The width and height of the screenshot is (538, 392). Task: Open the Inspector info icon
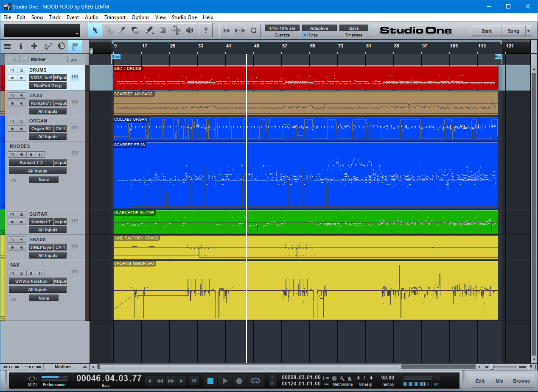[21, 46]
